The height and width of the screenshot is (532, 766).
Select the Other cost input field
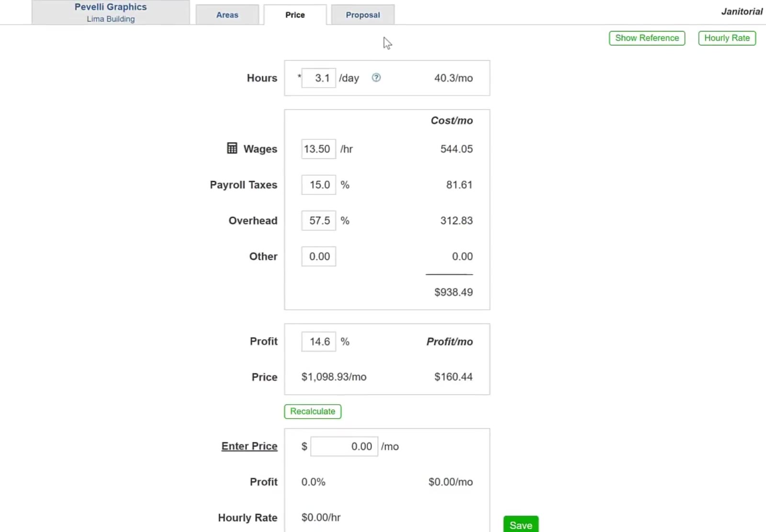(x=318, y=256)
